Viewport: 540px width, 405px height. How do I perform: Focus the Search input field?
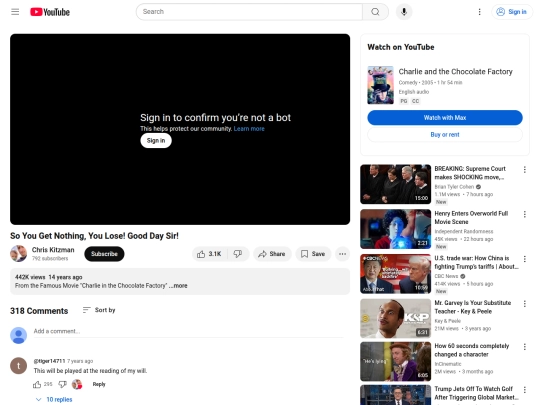point(249,12)
